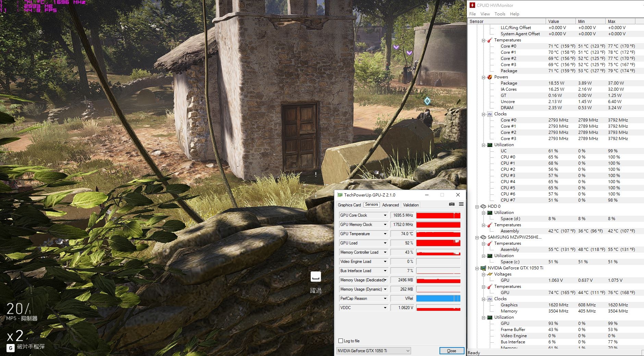The width and height of the screenshot is (644, 356).
Task: Click the in-game G key grenade icon
Action: (11, 348)
